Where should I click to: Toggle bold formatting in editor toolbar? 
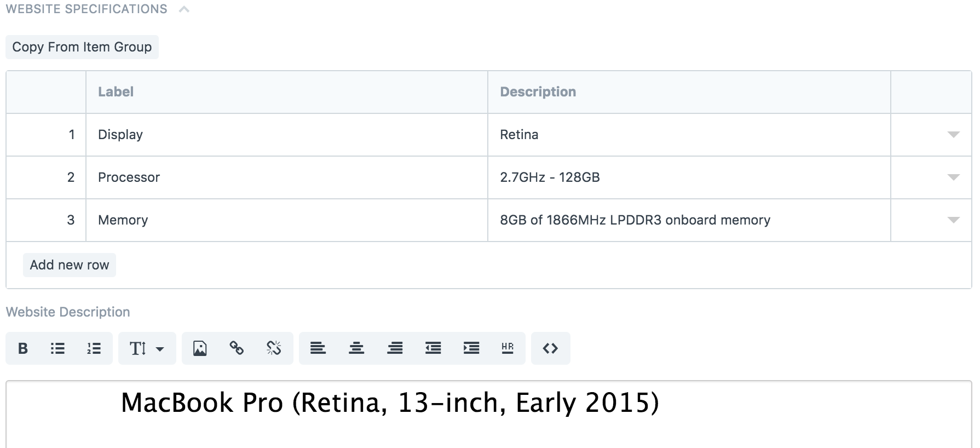pyautogui.click(x=23, y=348)
